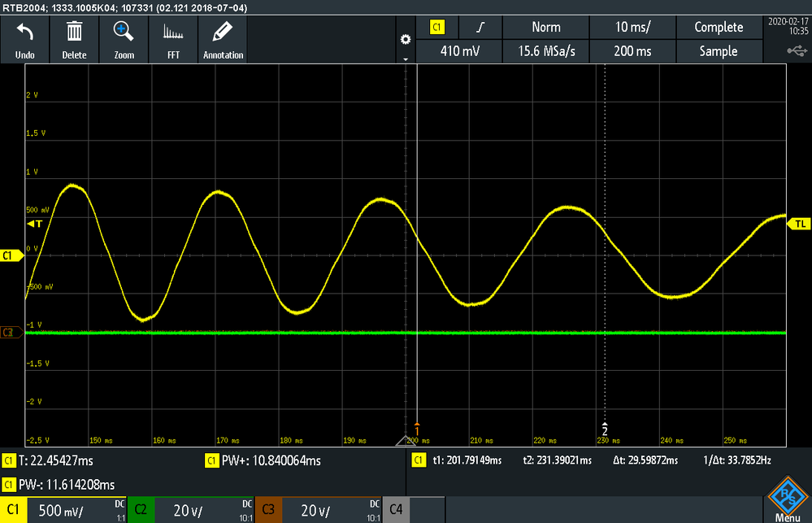Open the 410 mV trigger level setting
The image size is (812, 523).
pyautogui.click(x=459, y=51)
